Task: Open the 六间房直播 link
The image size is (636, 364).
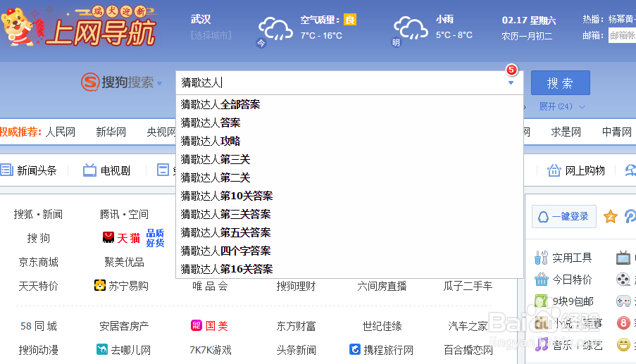Action: (x=382, y=286)
